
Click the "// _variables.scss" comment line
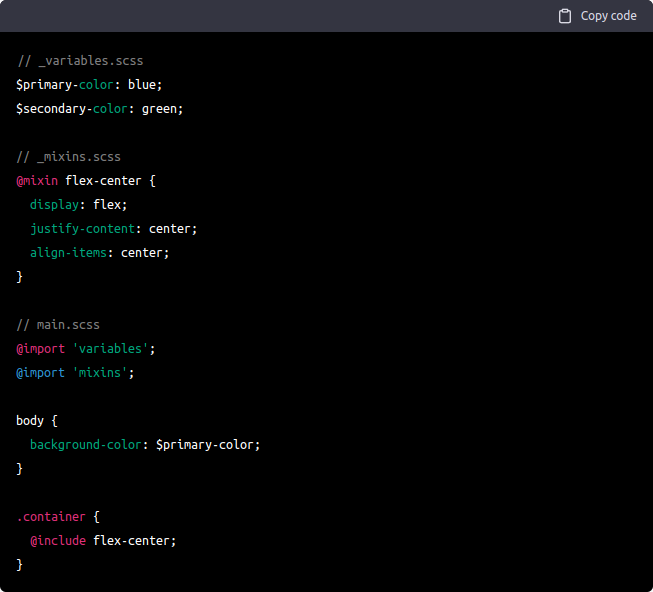[x=80, y=61]
